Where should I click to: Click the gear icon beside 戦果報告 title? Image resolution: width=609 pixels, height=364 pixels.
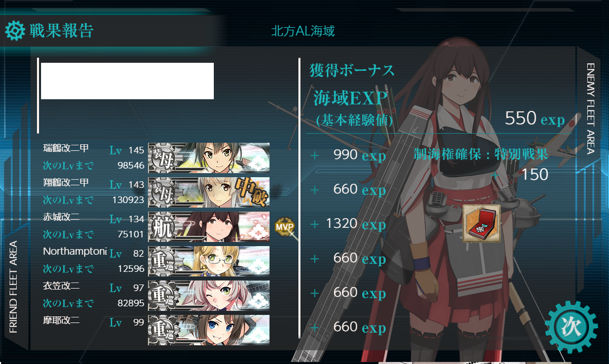tap(15, 31)
